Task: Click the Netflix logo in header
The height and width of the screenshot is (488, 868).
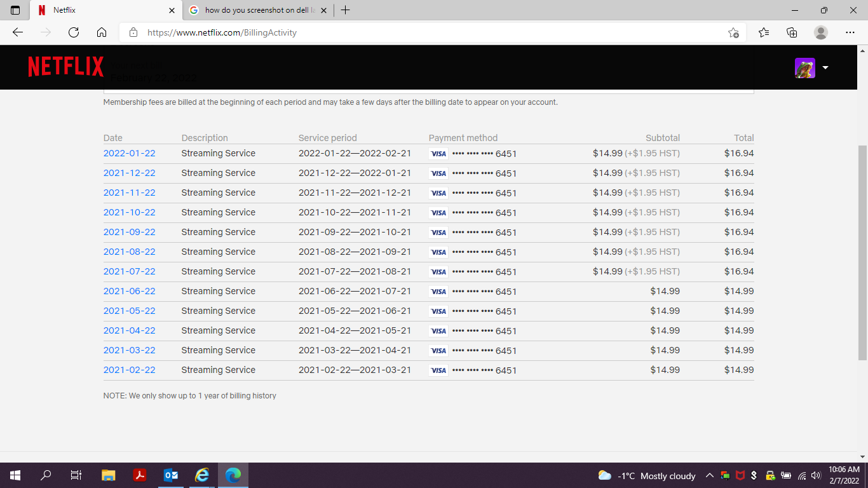Action: click(x=65, y=67)
